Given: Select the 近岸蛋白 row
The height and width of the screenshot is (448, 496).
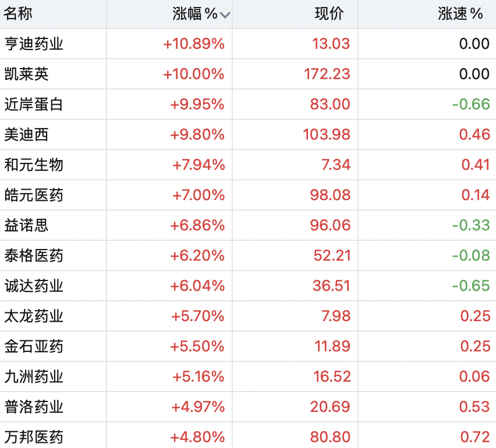Looking at the screenshot, I should pos(248,104).
